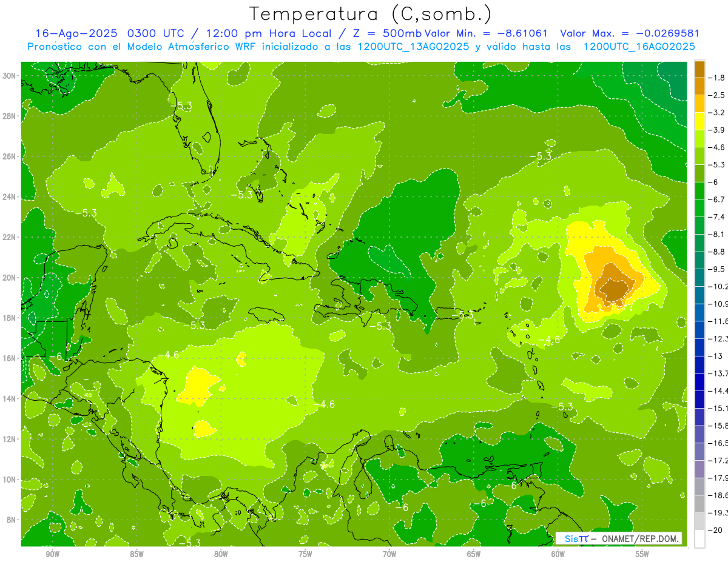Click the "28N" latitude axis label
Viewport: 728px width, 562px height.
pos(10,116)
